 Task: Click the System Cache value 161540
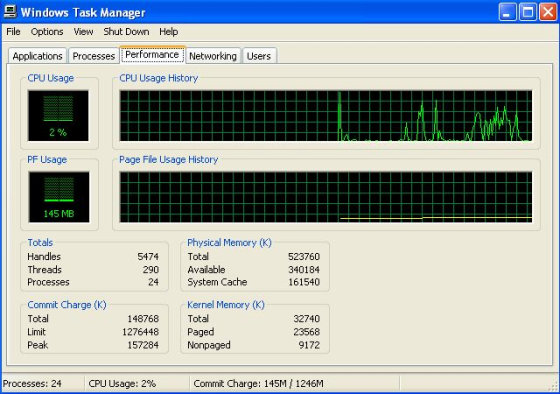click(304, 282)
